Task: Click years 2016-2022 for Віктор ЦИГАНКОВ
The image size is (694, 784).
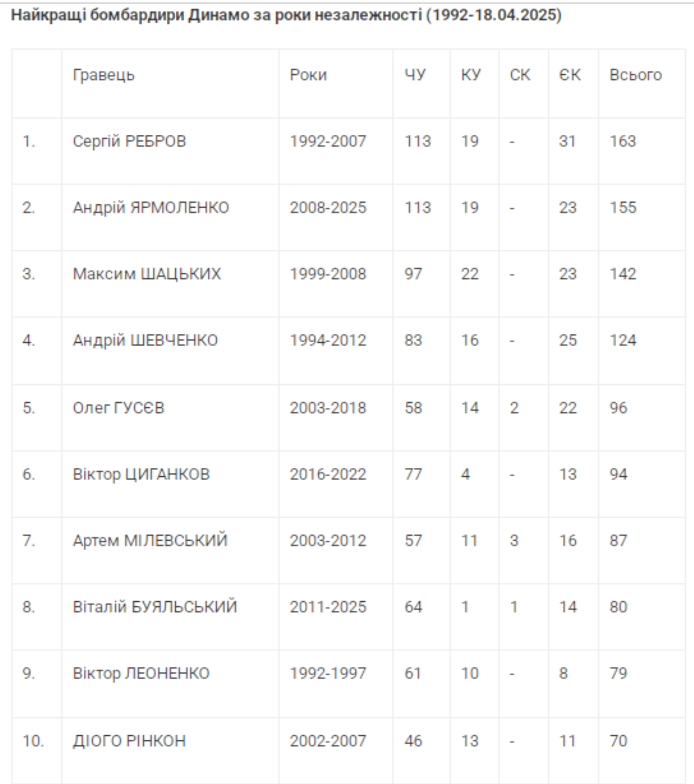Action: pos(328,475)
